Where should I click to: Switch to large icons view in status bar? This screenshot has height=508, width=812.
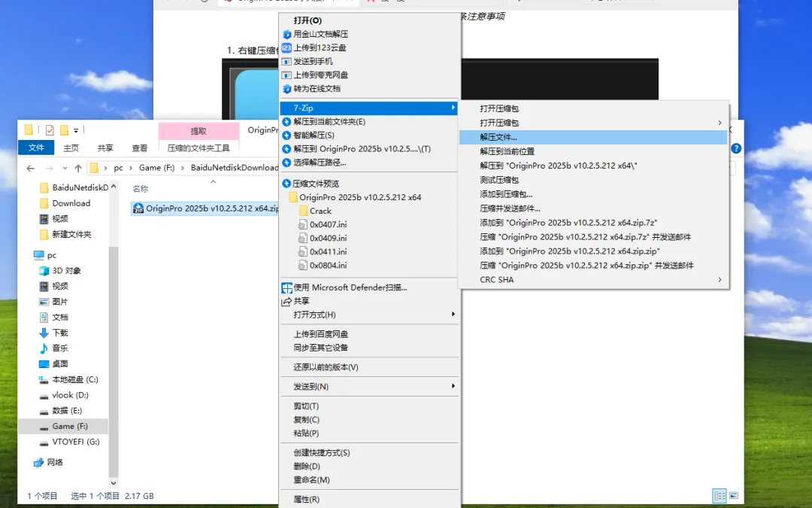pyautogui.click(x=734, y=495)
